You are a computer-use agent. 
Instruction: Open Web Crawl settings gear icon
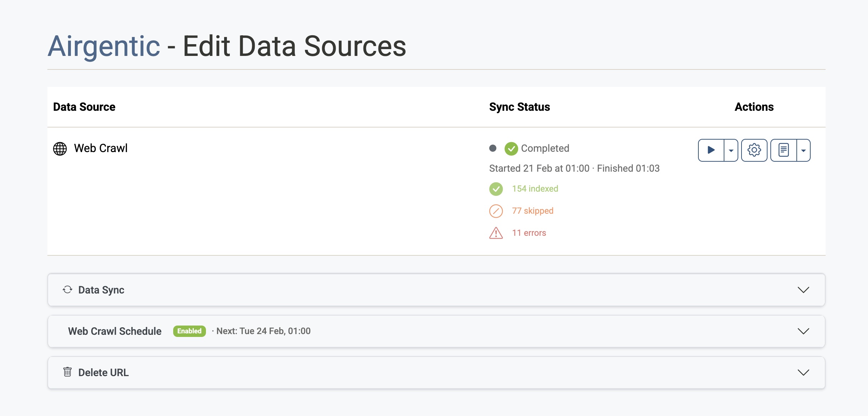(x=754, y=150)
